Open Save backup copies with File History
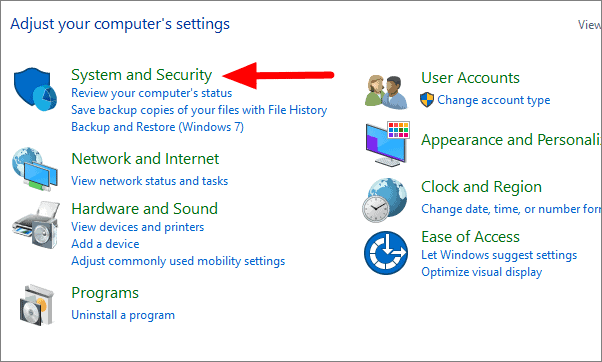The image size is (602, 362). (x=199, y=110)
